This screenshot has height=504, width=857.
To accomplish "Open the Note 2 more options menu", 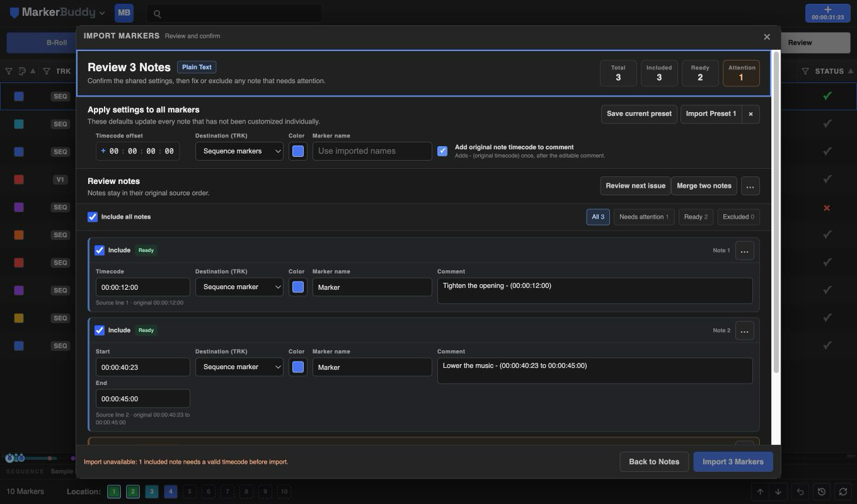I will [744, 331].
